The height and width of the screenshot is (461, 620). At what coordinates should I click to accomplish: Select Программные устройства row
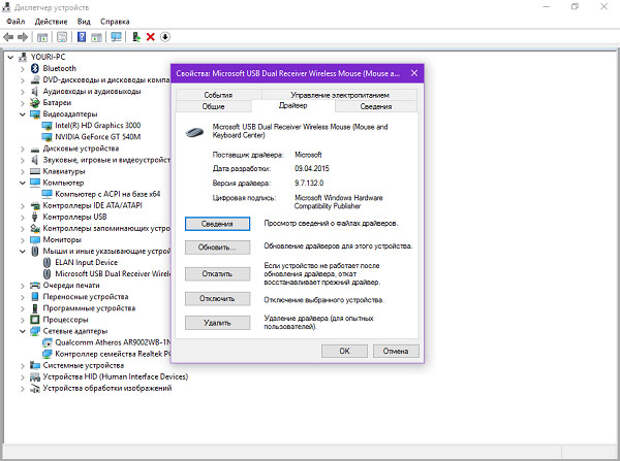tap(89, 308)
